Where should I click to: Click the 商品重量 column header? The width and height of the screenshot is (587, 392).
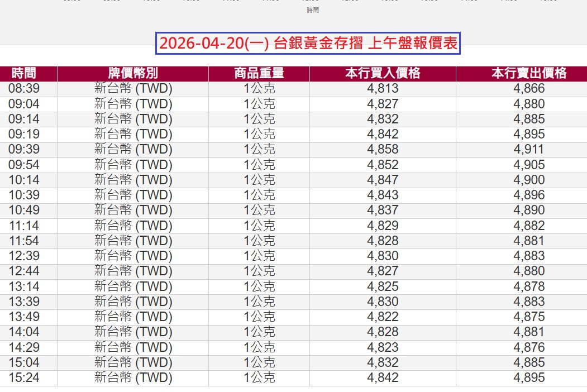click(x=259, y=73)
